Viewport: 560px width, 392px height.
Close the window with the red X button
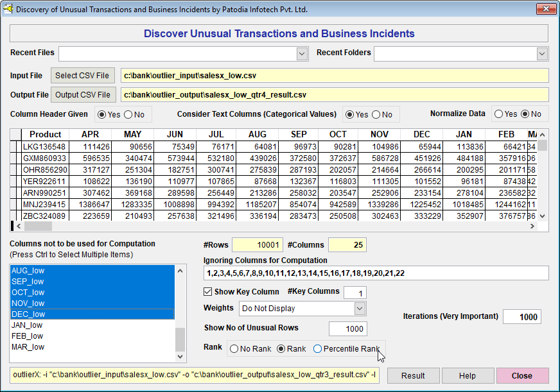coord(545,9)
